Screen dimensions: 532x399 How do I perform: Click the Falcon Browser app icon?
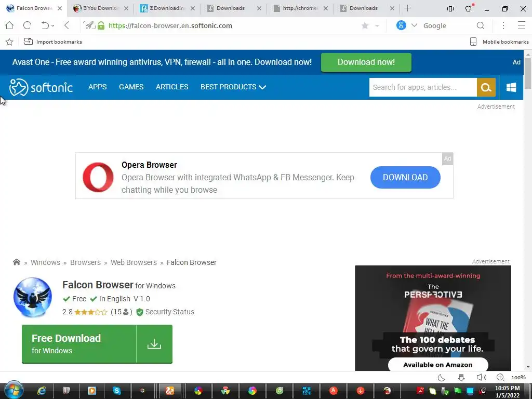pyautogui.click(x=33, y=297)
